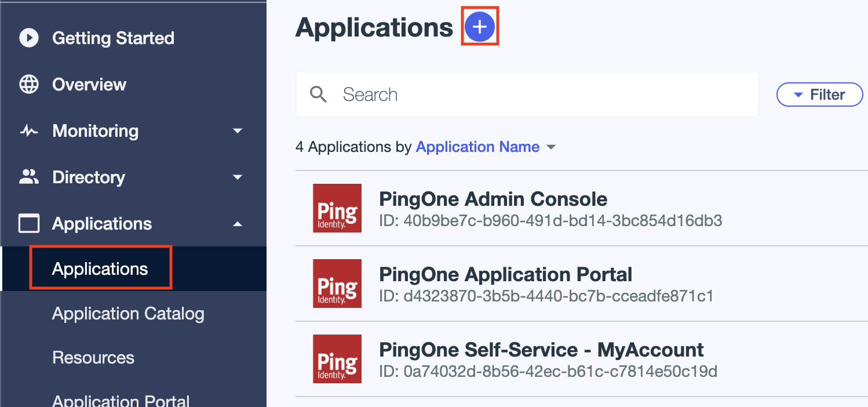This screenshot has height=407, width=868.
Task: Click into the Search applications field
Action: coord(527,95)
